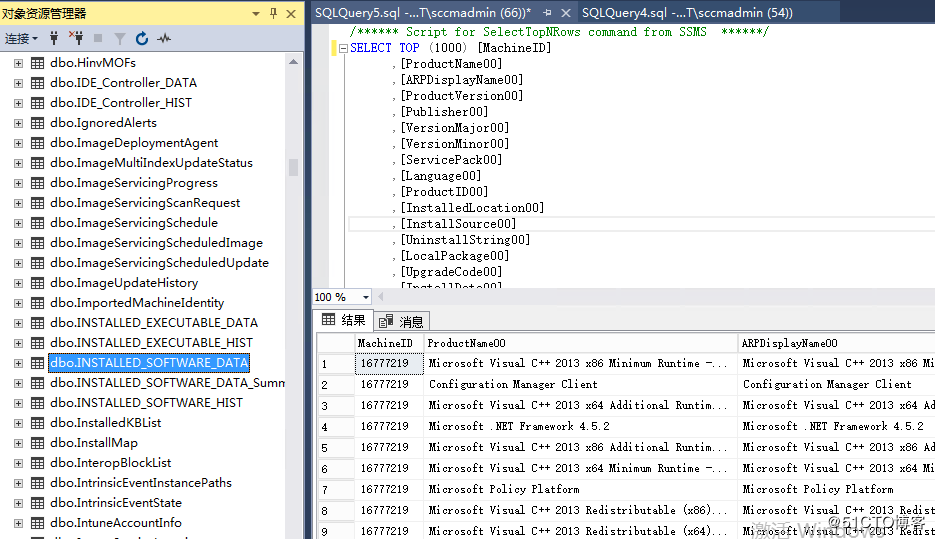935x539 pixels.
Task: Switch to SQLQuery5.sql tab
Action: [x=422, y=13]
